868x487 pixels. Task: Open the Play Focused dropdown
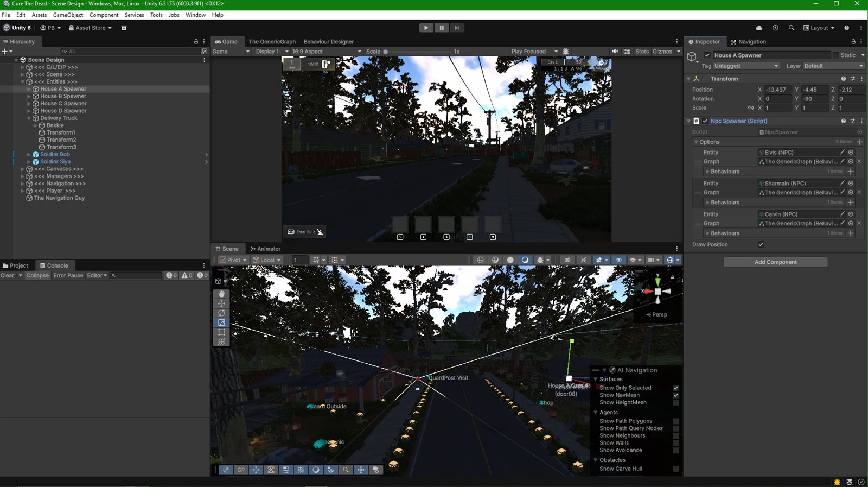tap(534, 52)
